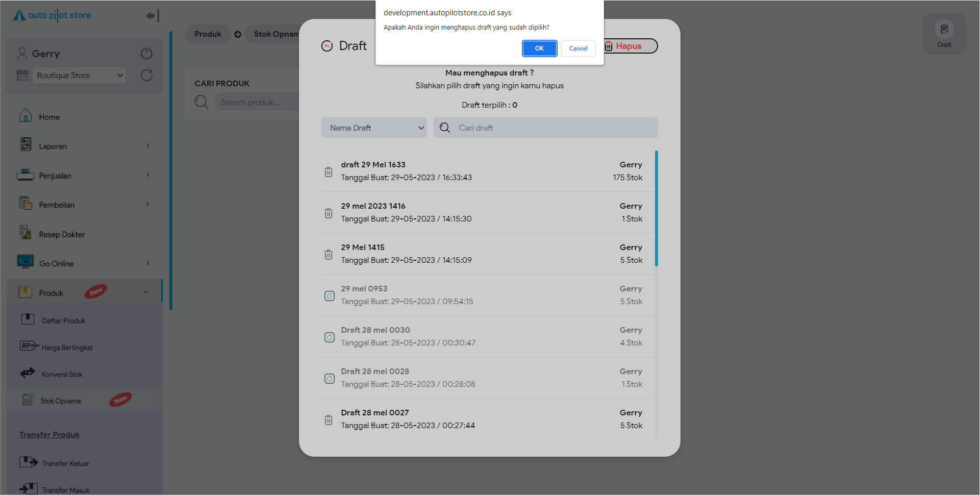Toggle selection of Draft 28 mei 0030
The image size is (980, 495).
(x=330, y=337)
